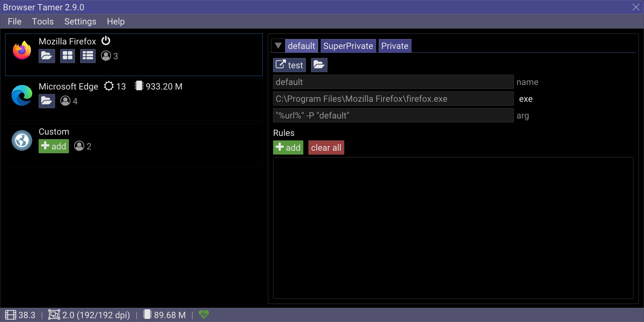Add a new custom browser
644x322 pixels.
pyautogui.click(x=54, y=146)
